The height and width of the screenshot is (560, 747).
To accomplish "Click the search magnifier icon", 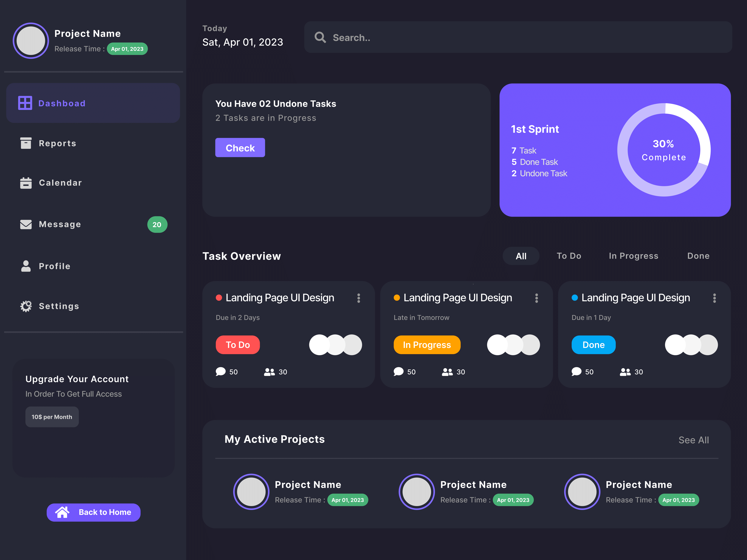I will pyautogui.click(x=320, y=38).
